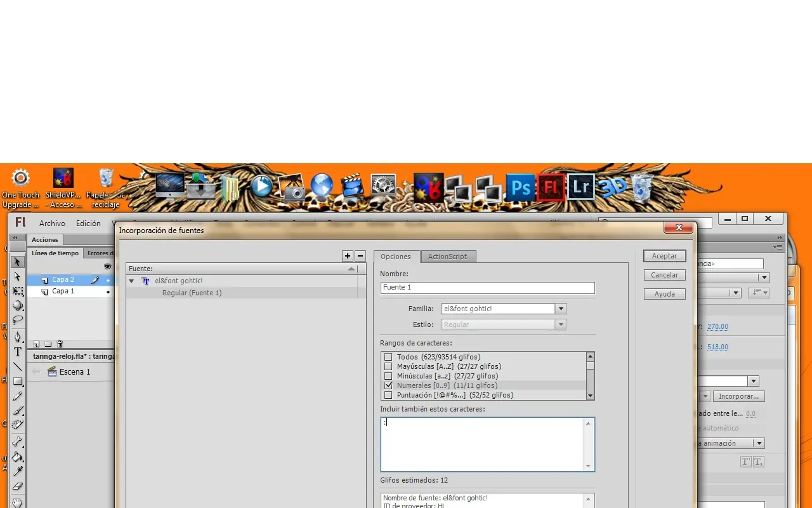Click the Incorporar... button in properties

(x=739, y=396)
